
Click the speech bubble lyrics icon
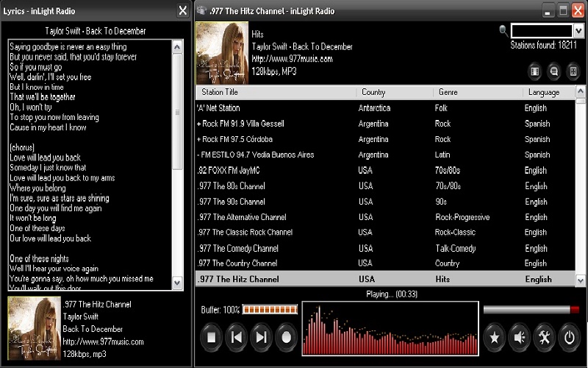pos(554,71)
